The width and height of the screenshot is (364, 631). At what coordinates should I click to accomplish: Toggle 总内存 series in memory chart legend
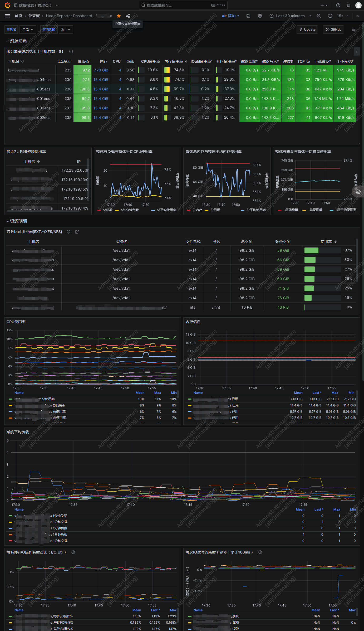coord(197,210)
